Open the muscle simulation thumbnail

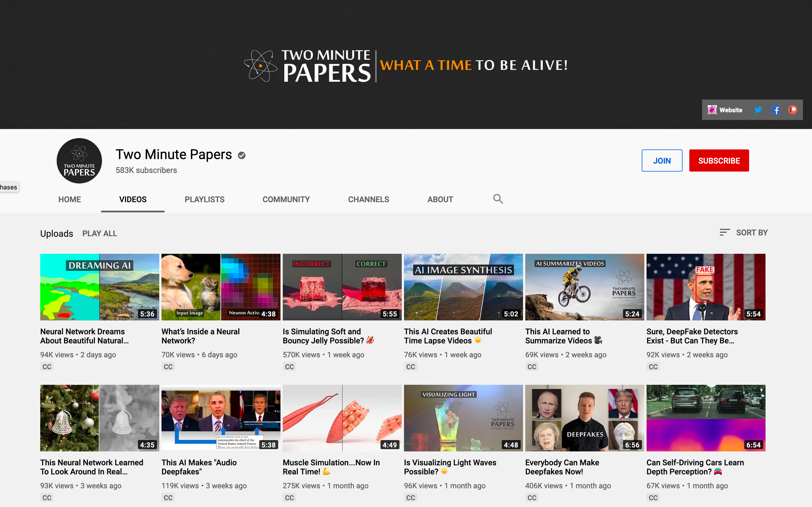(342, 418)
